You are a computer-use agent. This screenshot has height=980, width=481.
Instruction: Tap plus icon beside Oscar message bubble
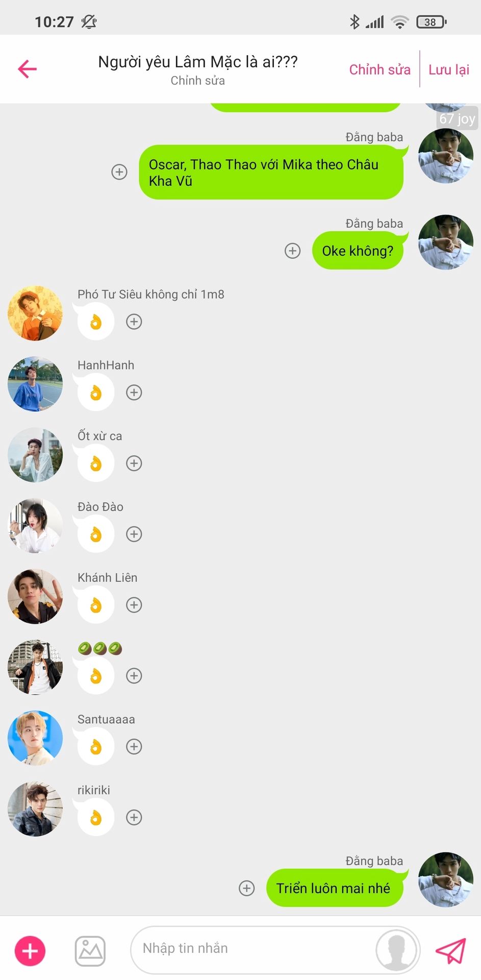coord(119,172)
